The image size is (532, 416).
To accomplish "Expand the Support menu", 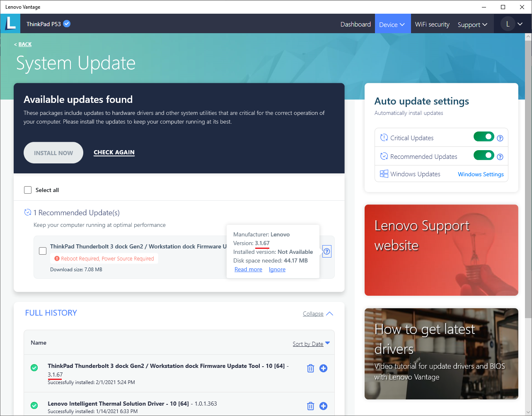I will (x=472, y=24).
